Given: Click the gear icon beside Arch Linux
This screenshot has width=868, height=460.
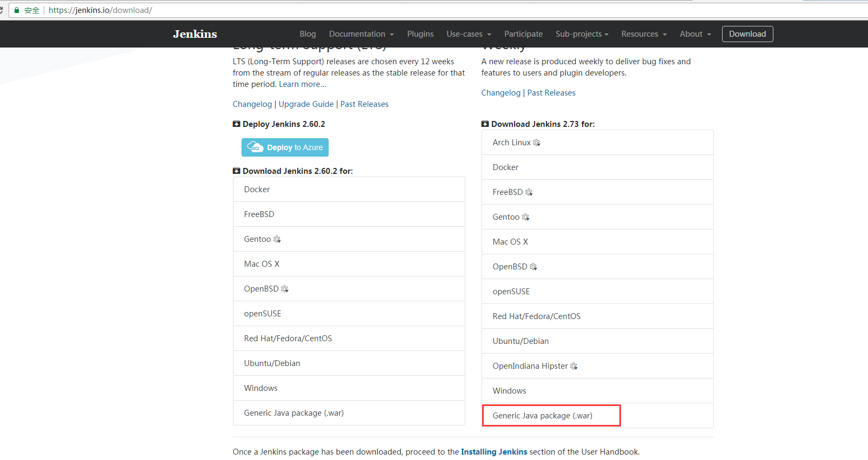Looking at the screenshot, I should (x=537, y=143).
